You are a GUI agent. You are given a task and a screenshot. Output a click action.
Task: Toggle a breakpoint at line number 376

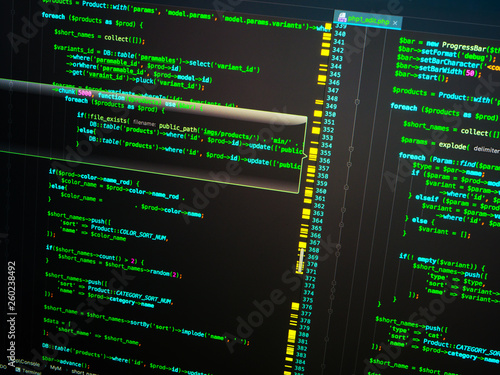307,307
